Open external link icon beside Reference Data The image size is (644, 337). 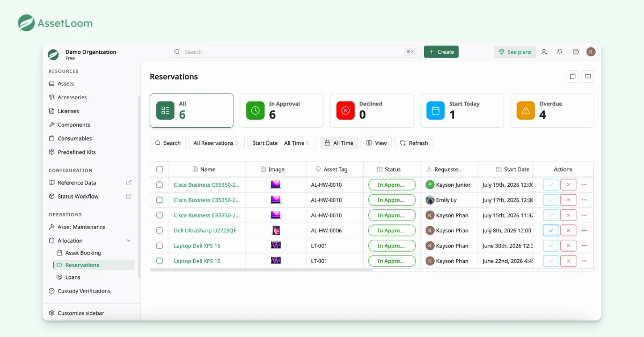(x=129, y=182)
